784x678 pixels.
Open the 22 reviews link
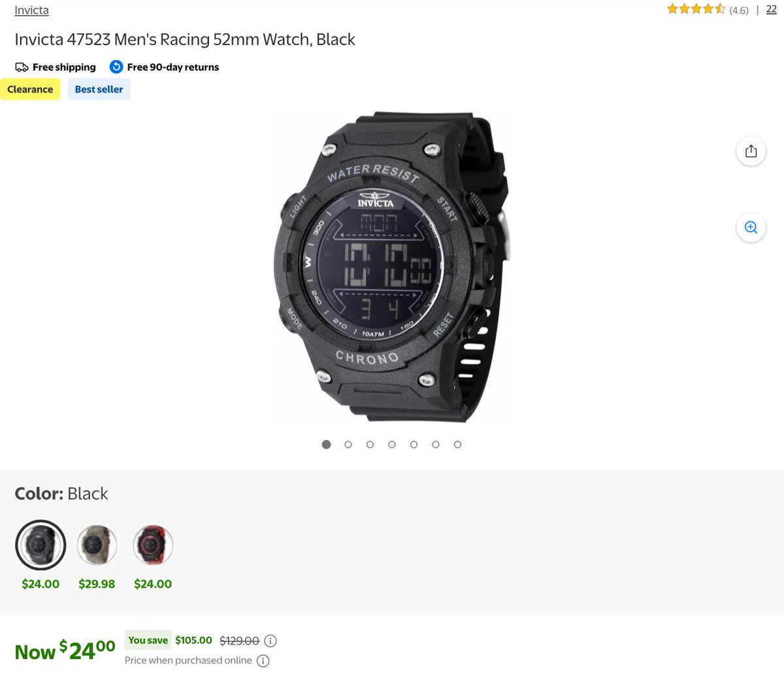click(x=772, y=9)
